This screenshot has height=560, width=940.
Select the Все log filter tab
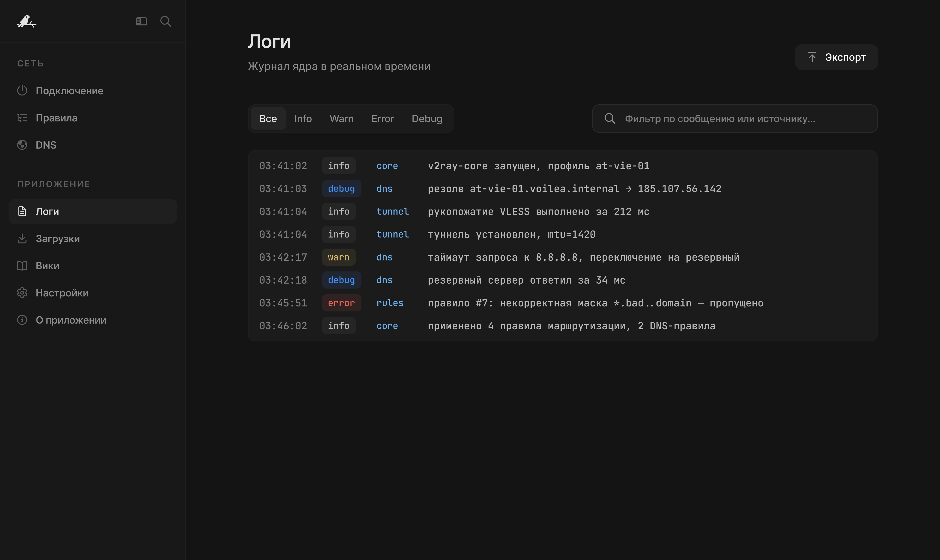click(x=268, y=119)
